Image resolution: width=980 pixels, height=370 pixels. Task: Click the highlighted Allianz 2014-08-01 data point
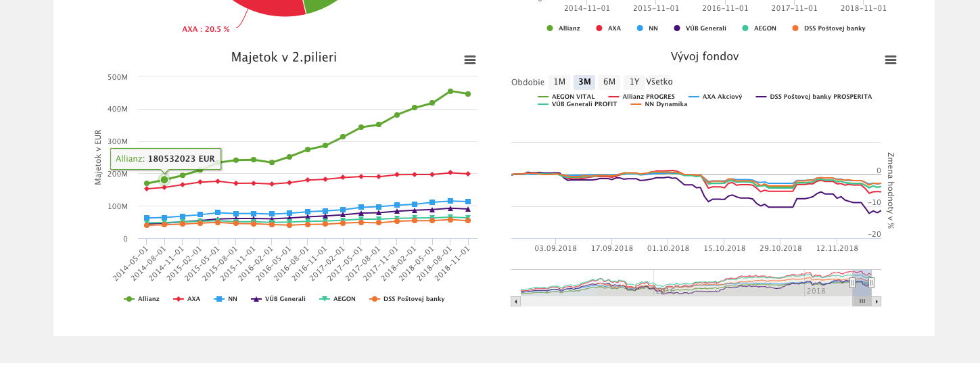(x=164, y=179)
